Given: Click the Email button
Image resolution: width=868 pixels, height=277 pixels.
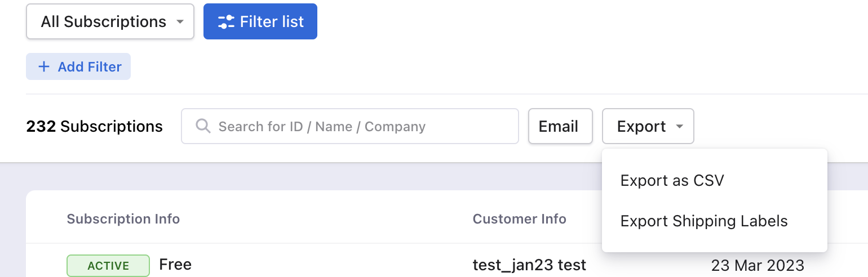Looking at the screenshot, I should 560,126.
